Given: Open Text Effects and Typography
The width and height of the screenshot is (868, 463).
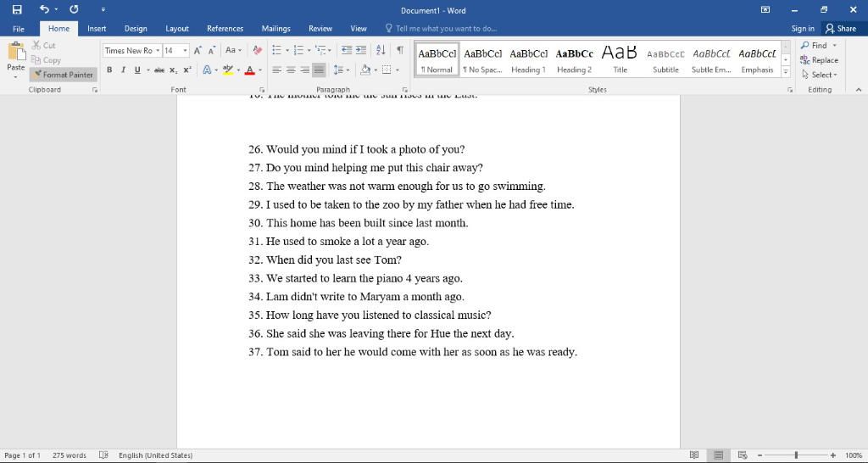Looking at the screenshot, I should pos(207,70).
